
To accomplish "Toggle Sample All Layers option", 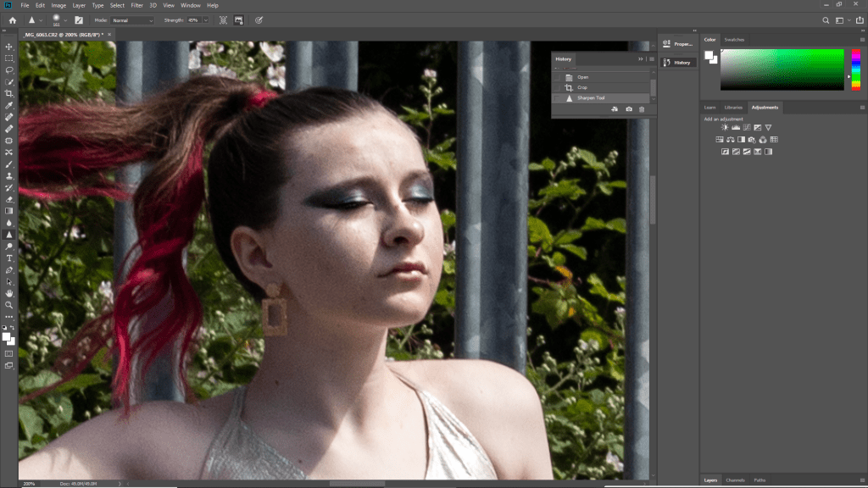I will 223,19.
